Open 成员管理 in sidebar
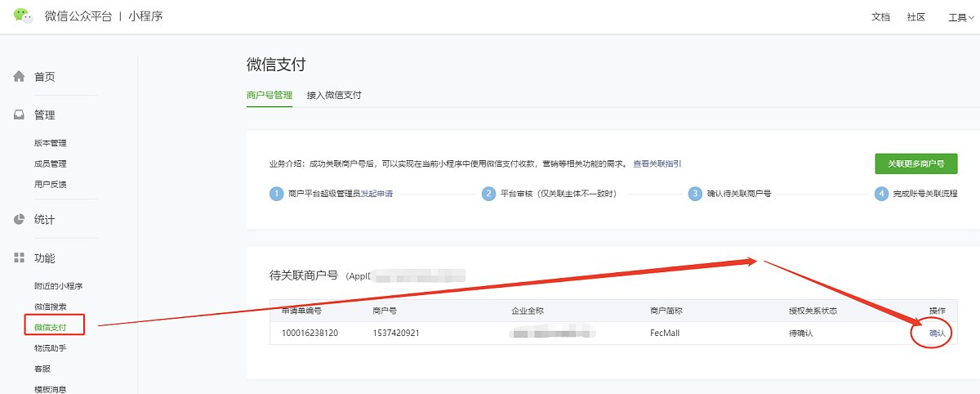980x394 pixels. tap(50, 163)
